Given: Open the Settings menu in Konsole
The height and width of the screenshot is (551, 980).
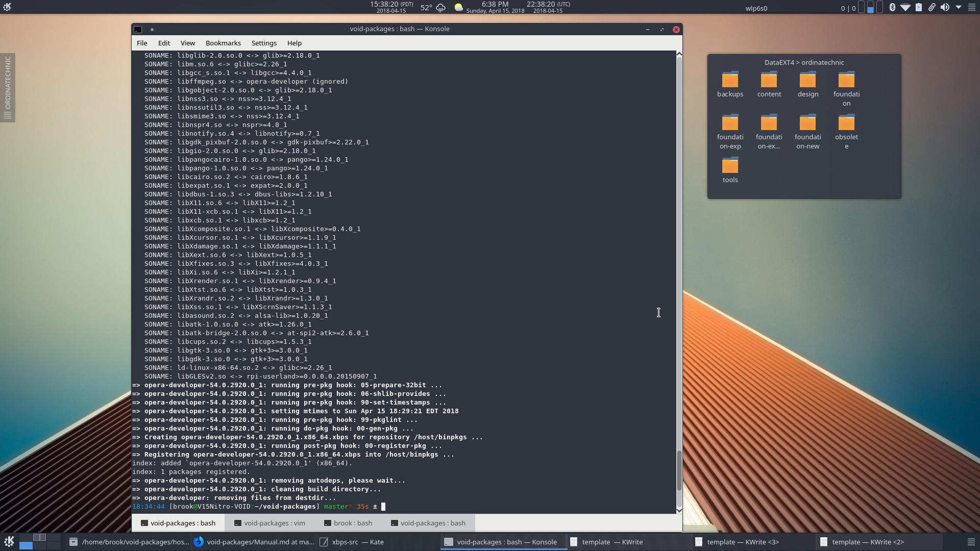Looking at the screenshot, I should pos(264,43).
